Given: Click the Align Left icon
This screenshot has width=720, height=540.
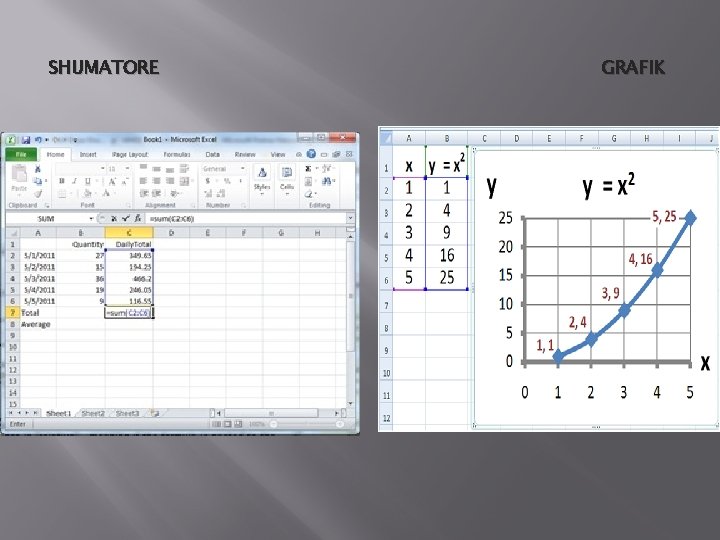Looking at the screenshot, I should tap(144, 181).
